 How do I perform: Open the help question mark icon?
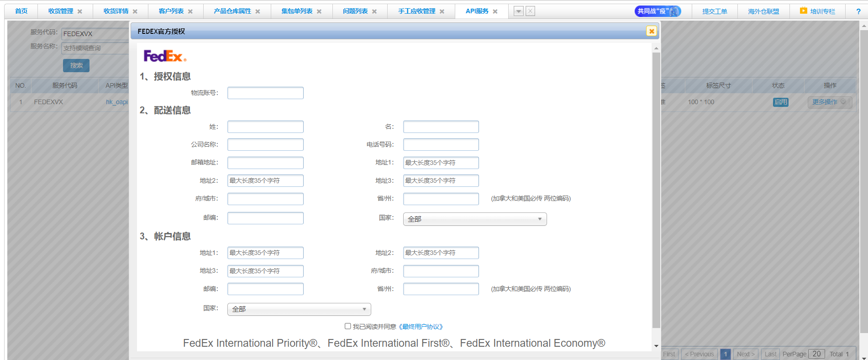click(858, 11)
